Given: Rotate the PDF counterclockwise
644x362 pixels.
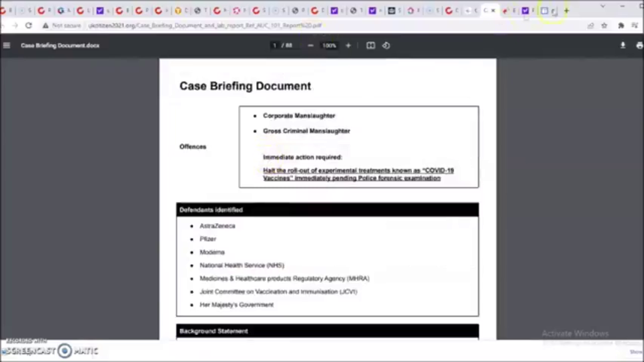Looking at the screenshot, I should click(386, 45).
